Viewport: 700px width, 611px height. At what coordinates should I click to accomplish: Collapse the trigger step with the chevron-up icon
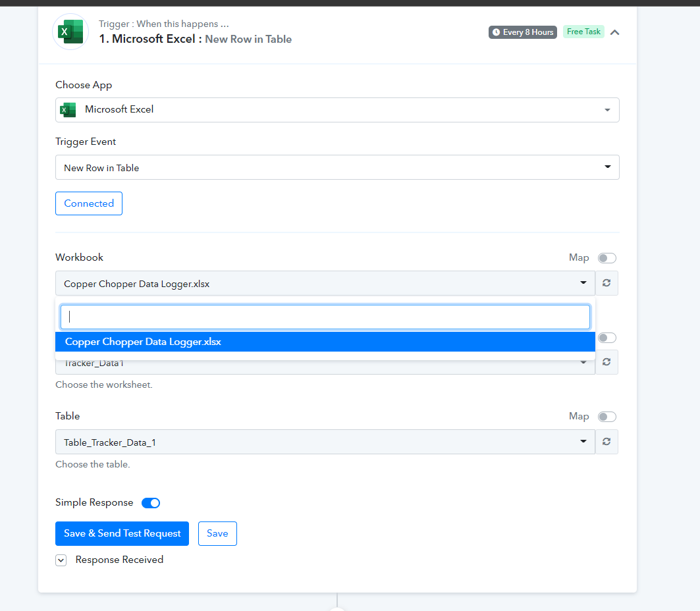615,32
